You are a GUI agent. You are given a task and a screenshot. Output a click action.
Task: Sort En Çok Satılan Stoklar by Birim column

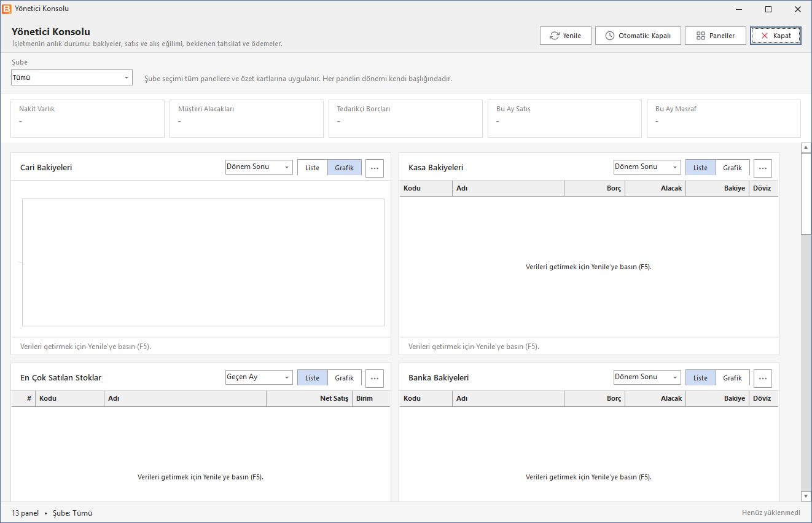click(x=371, y=398)
